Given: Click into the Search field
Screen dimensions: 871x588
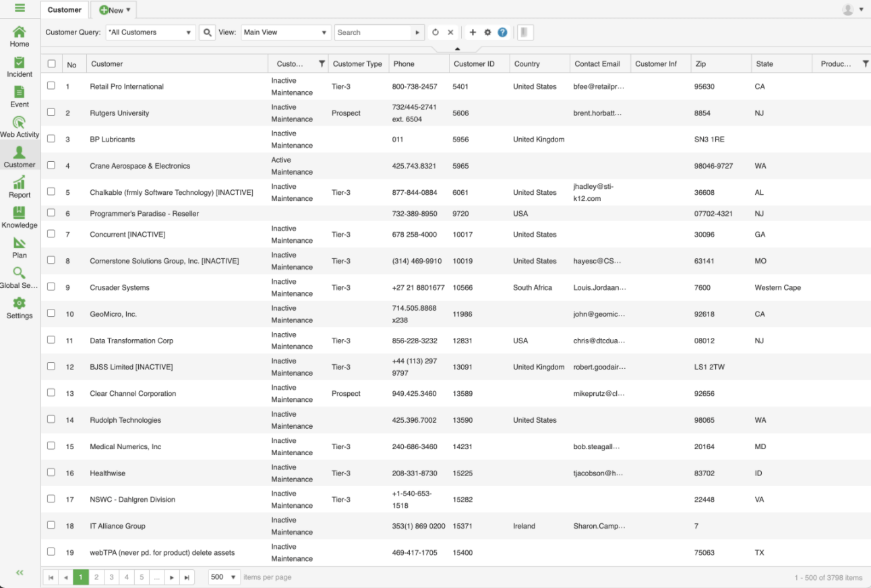Looking at the screenshot, I should pyautogui.click(x=373, y=32).
